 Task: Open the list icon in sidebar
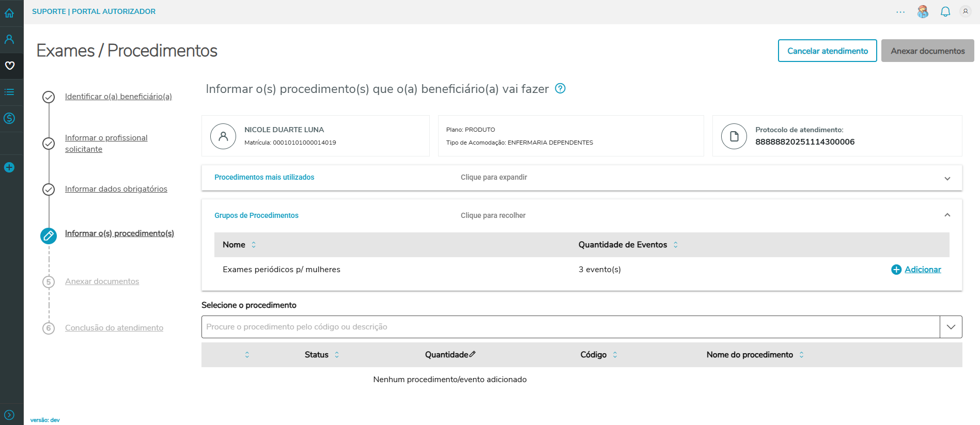tap(9, 92)
